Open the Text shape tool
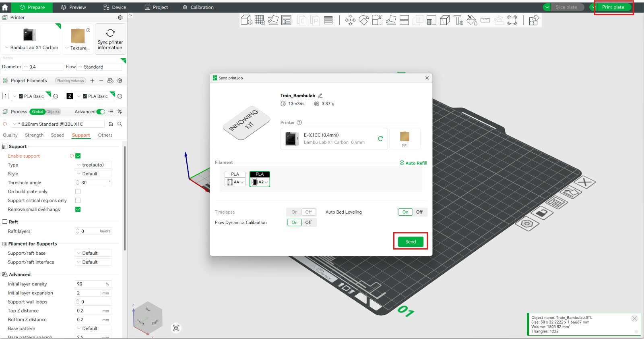 click(x=458, y=20)
